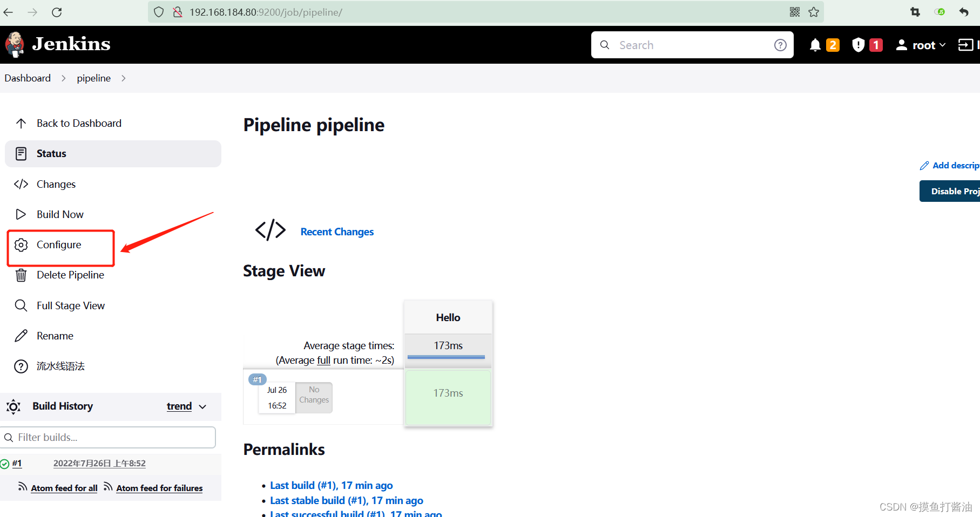Expand the Build History trend chevron
980x517 pixels.
(x=203, y=407)
